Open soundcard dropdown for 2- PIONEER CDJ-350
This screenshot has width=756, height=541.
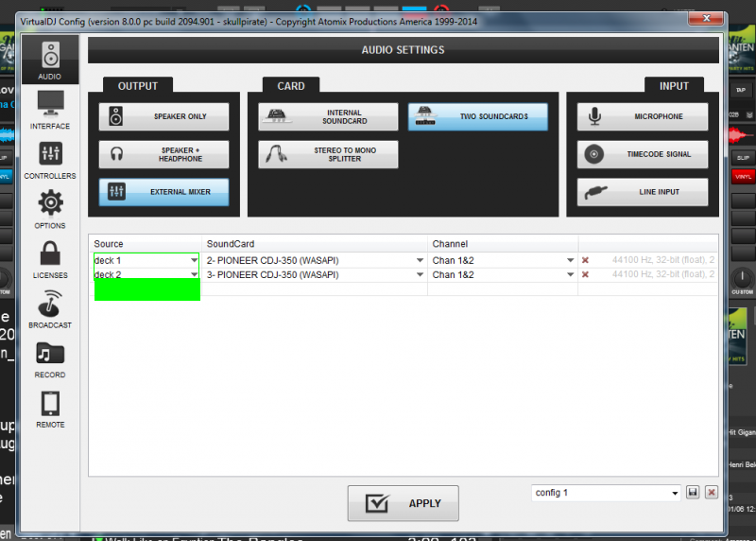pyautogui.click(x=420, y=260)
